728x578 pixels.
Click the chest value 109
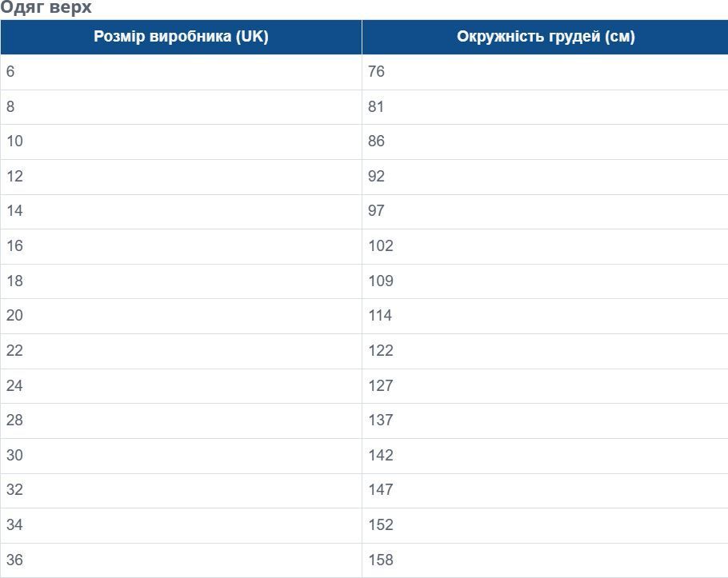381,281
